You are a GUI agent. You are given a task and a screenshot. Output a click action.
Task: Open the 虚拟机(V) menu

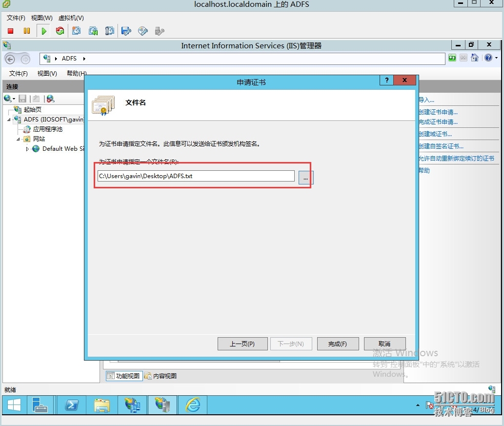coord(71,18)
